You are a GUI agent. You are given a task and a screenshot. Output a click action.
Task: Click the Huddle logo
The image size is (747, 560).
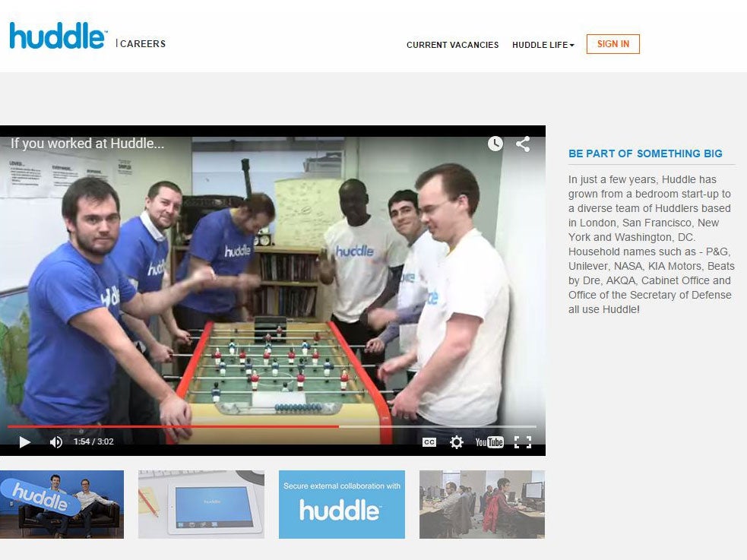pyautogui.click(x=58, y=36)
